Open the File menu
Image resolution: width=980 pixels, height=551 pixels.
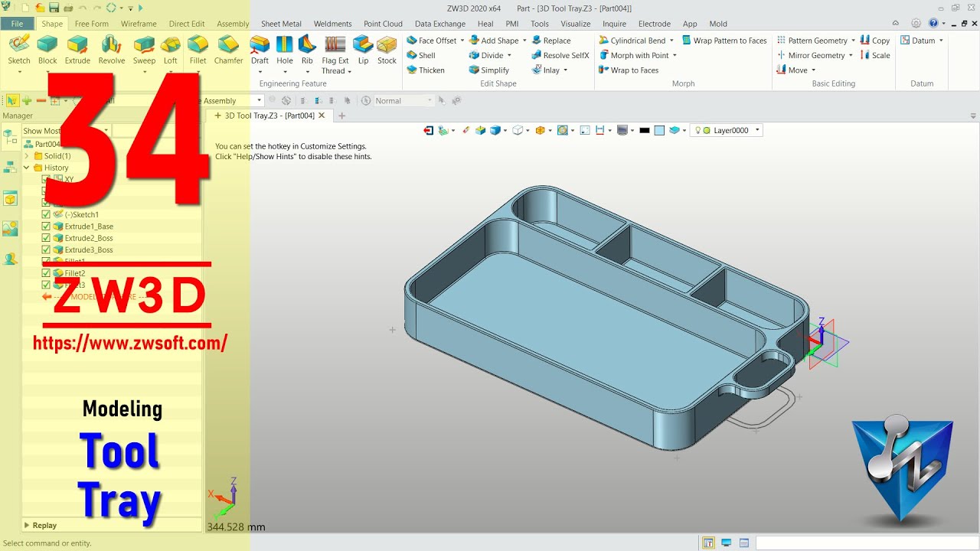coord(18,24)
